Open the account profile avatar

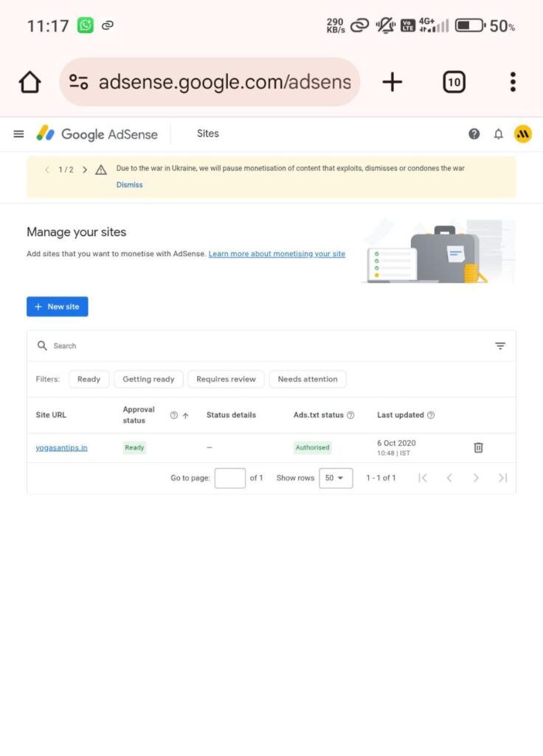tap(523, 134)
